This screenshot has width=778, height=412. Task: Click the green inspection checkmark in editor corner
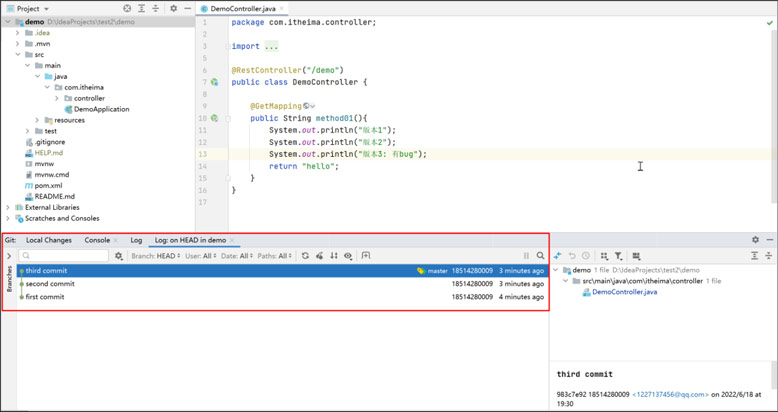(x=770, y=23)
